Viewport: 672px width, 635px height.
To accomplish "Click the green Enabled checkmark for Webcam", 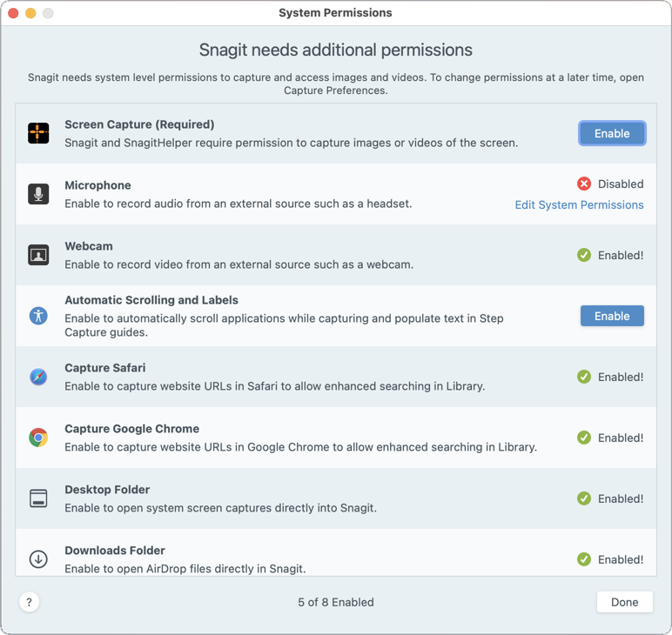I will tap(584, 255).
